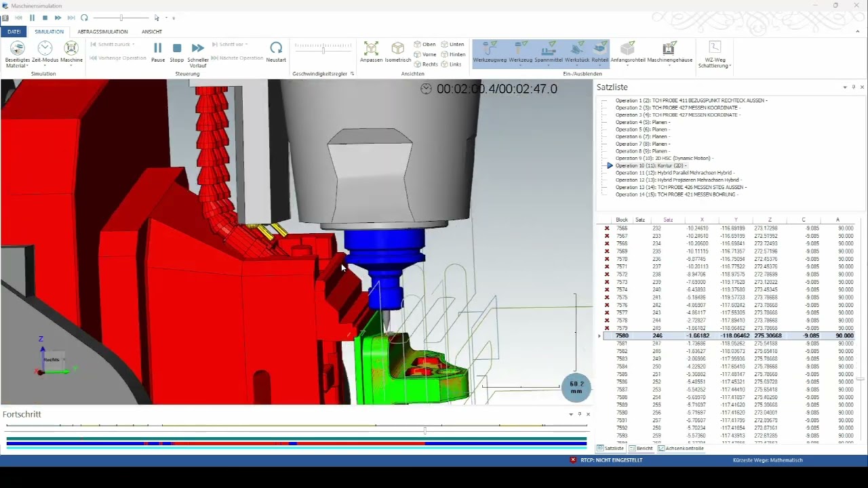Viewport: 868px width, 488px height.
Task: Select the SIMULATION ribbon tab
Action: 49,32
